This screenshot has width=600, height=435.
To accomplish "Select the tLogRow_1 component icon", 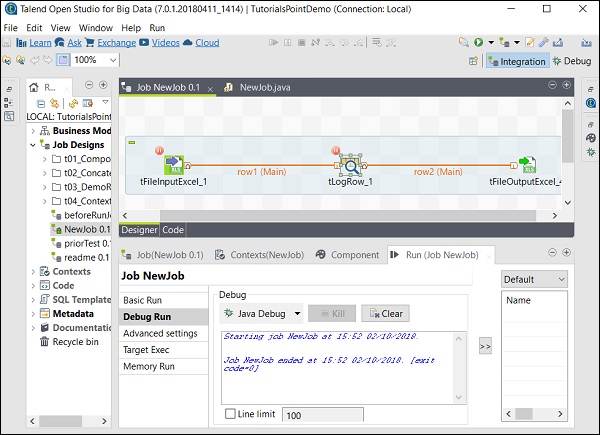I will (351, 165).
